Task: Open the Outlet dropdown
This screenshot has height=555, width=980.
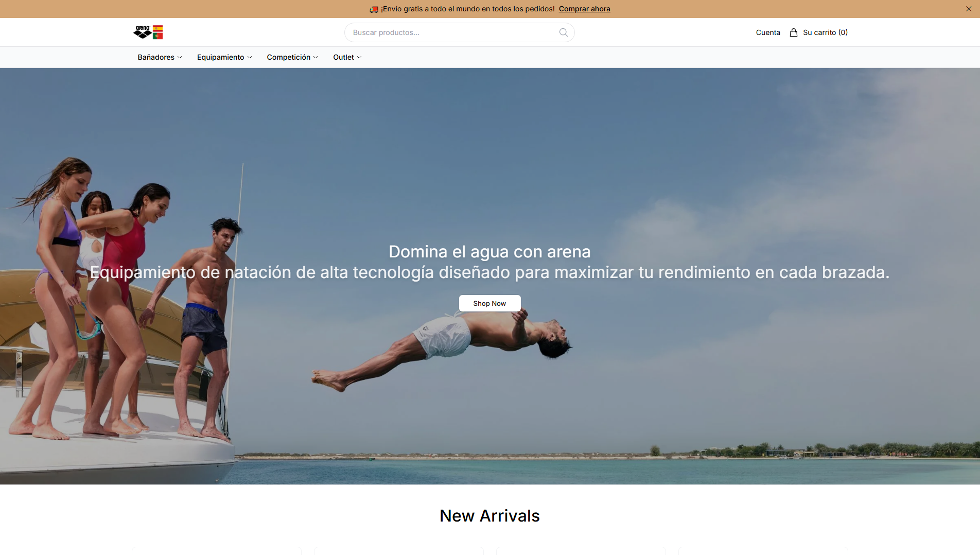Action: pyautogui.click(x=347, y=57)
